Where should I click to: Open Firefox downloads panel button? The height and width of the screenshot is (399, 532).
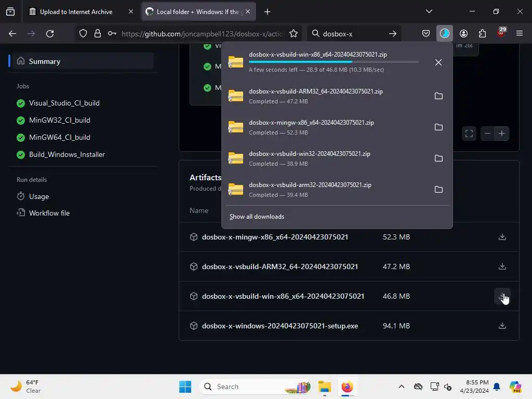(445, 34)
